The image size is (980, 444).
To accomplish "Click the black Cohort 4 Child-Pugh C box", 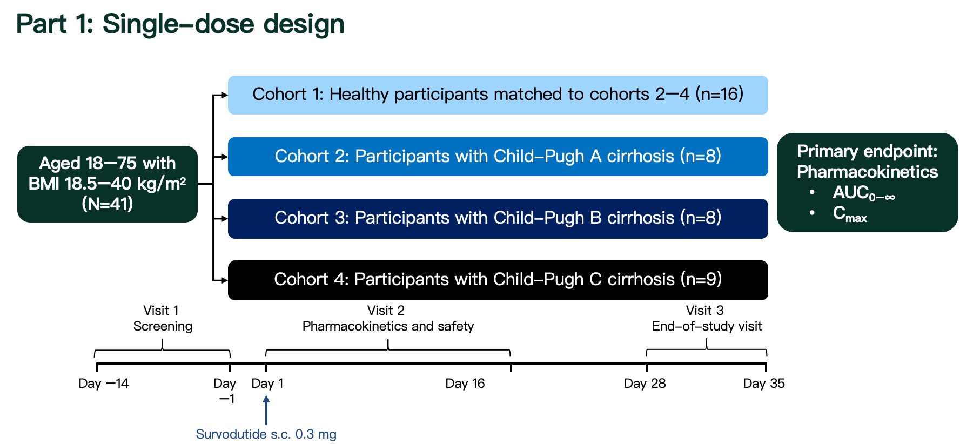I will (498, 280).
